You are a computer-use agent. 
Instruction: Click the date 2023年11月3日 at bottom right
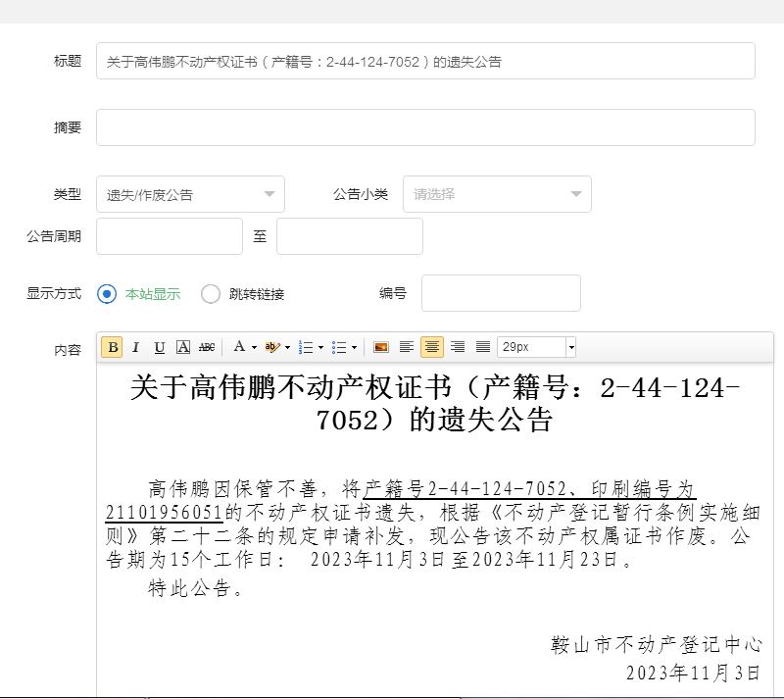pyautogui.click(x=693, y=673)
